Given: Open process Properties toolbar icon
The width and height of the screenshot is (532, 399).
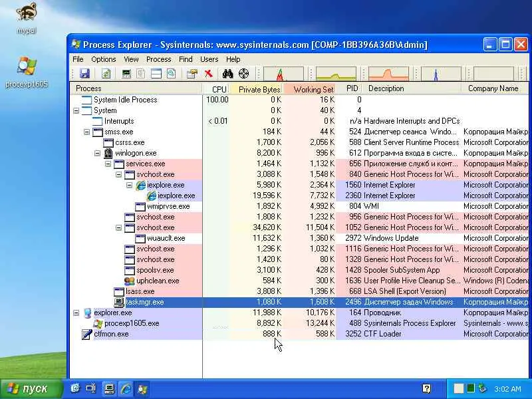Looking at the screenshot, I should (192, 73).
